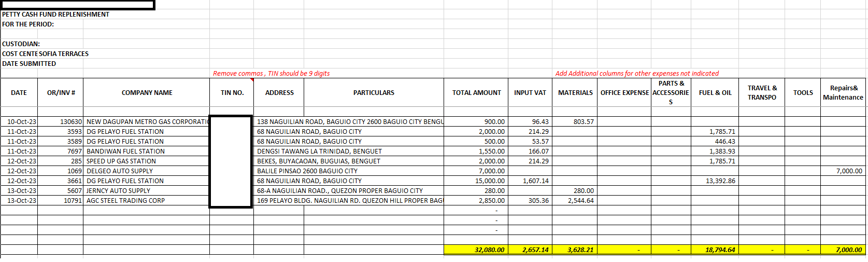This screenshot has height=262, width=868.
Task: Click the MATERIALS column header
Action: coord(575,93)
